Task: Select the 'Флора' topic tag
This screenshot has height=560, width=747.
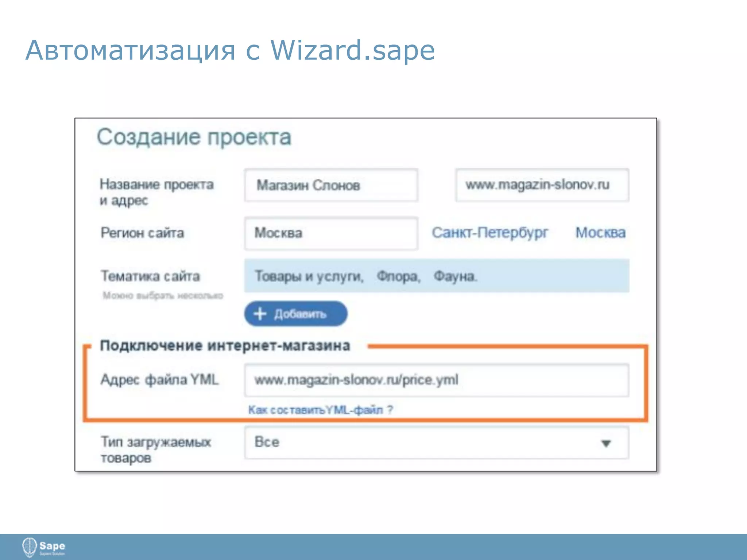Action: pos(399,276)
